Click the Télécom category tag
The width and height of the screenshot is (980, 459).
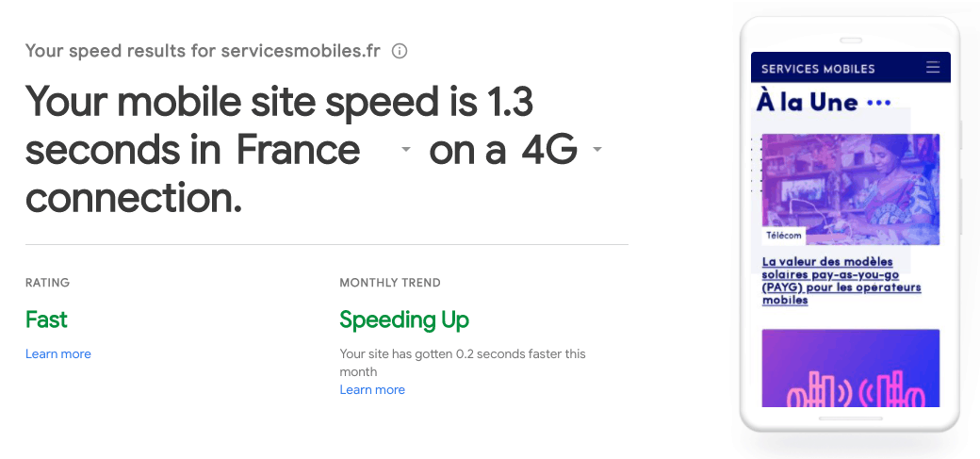click(x=784, y=236)
